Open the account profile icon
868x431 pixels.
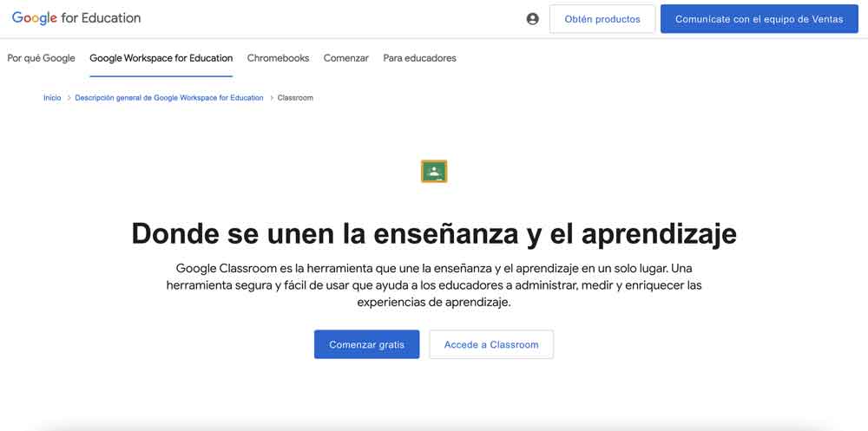pos(533,19)
